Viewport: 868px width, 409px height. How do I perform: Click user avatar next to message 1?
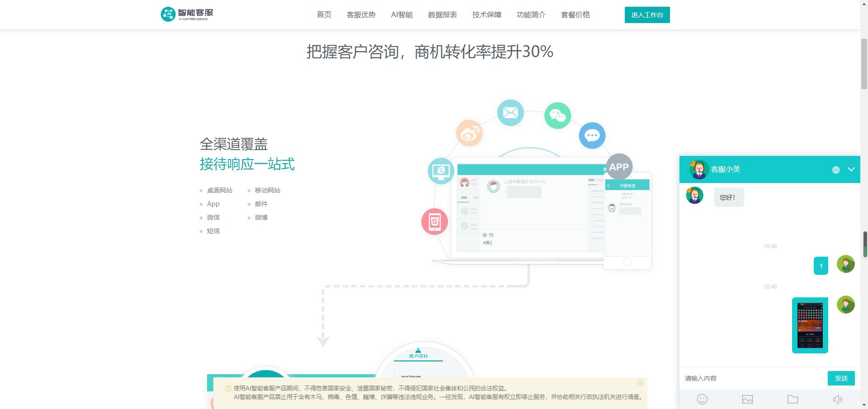pyautogui.click(x=846, y=264)
